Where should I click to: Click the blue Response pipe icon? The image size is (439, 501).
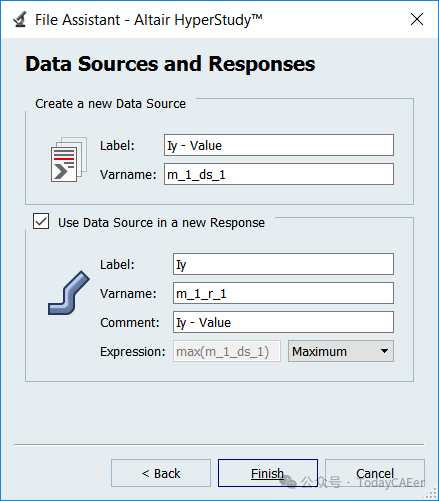pyautogui.click(x=69, y=293)
